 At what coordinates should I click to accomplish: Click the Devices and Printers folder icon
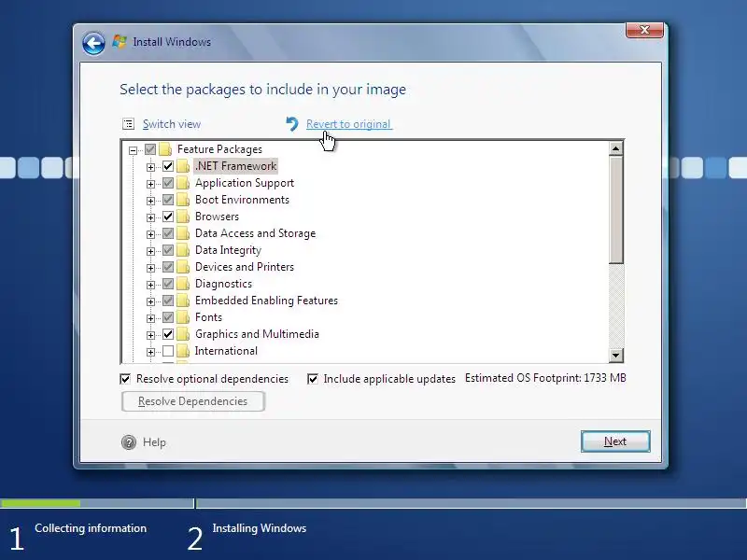183,267
